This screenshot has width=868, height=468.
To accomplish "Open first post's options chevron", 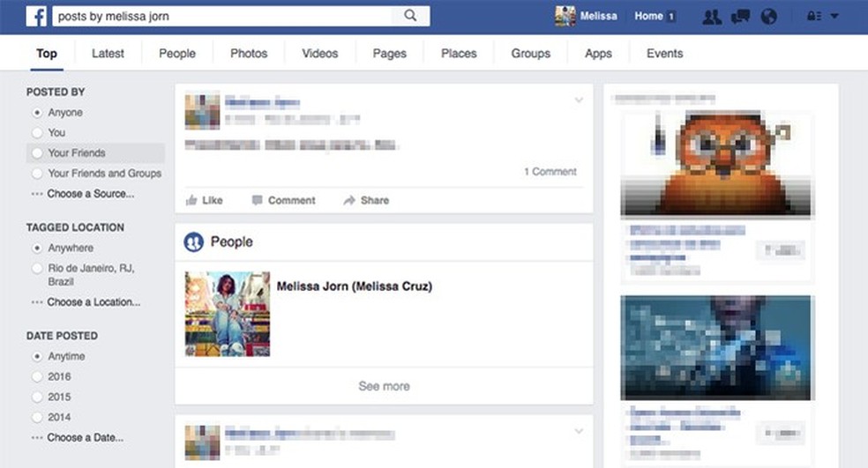I will tap(579, 100).
